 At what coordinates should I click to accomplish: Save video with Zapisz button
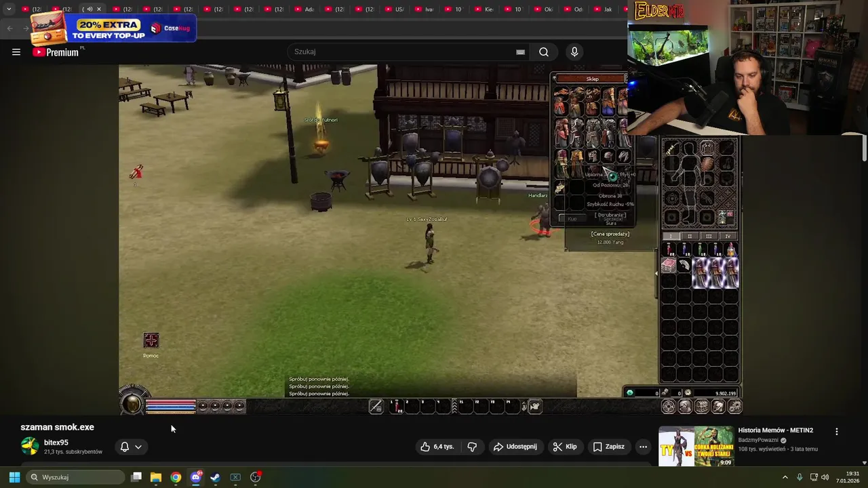tap(608, 447)
